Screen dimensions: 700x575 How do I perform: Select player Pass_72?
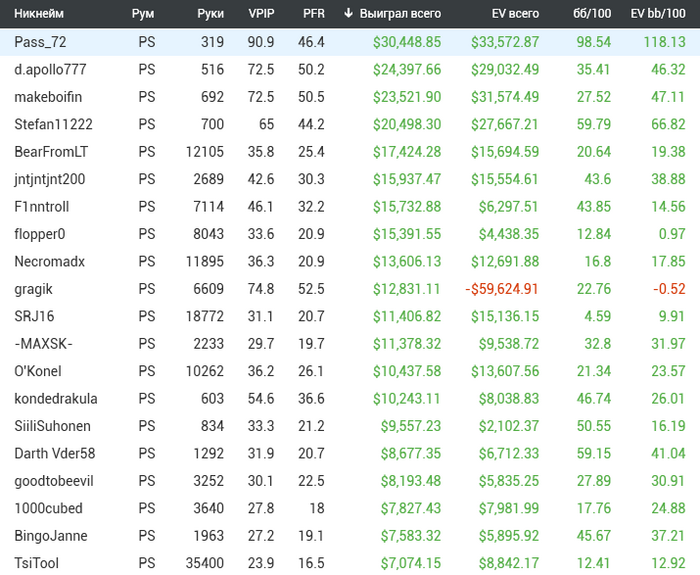click(x=40, y=42)
